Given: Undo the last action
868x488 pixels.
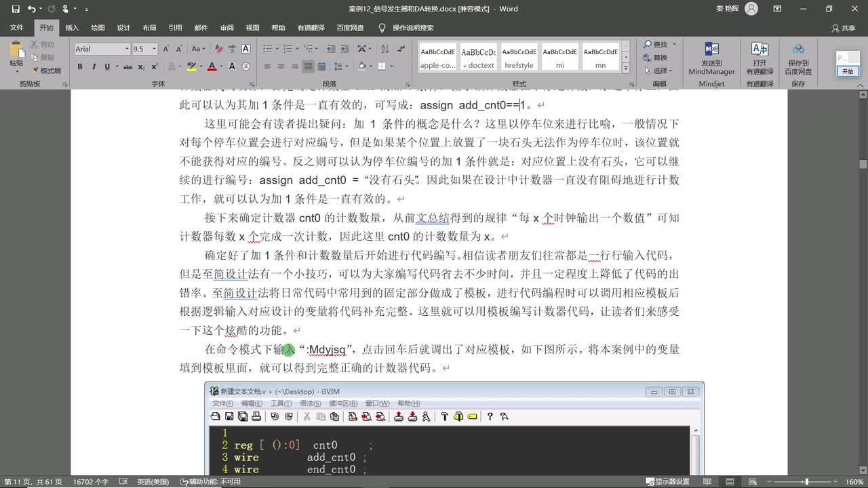Looking at the screenshot, I should tap(31, 9).
